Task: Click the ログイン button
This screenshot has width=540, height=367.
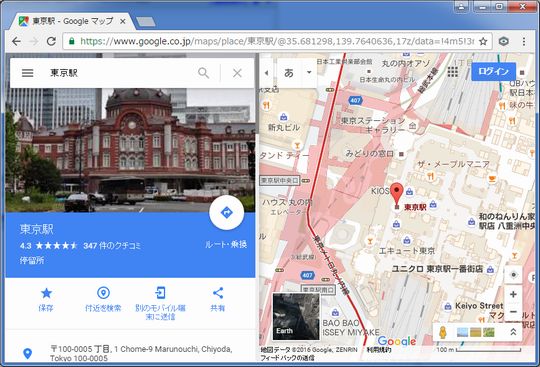Action: (494, 72)
